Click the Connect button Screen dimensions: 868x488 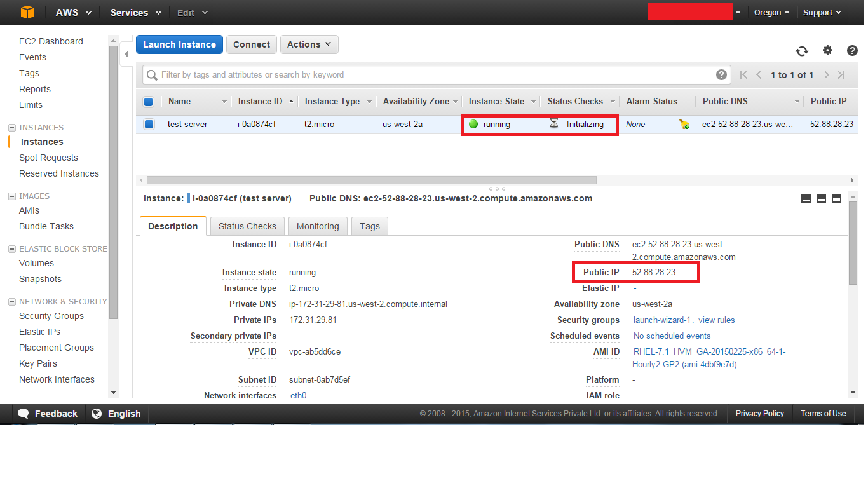[252, 44]
